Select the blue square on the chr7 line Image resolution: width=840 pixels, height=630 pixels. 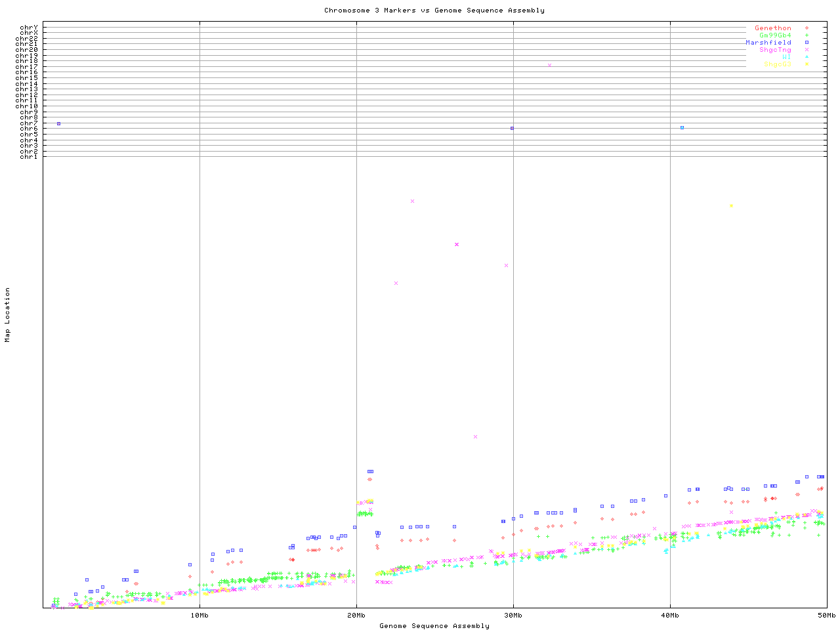pos(58,123)
